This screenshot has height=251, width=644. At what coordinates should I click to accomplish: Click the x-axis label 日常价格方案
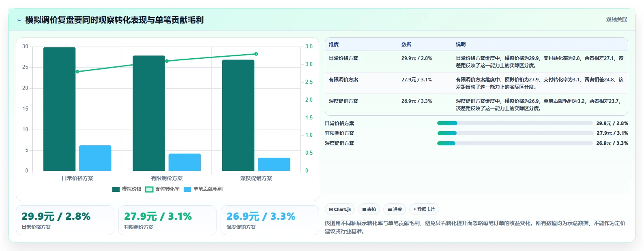77,178
